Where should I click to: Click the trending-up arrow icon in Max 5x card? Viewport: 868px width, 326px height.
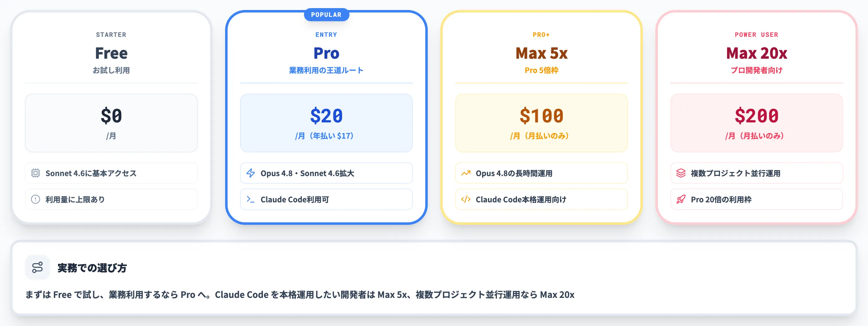466,173
